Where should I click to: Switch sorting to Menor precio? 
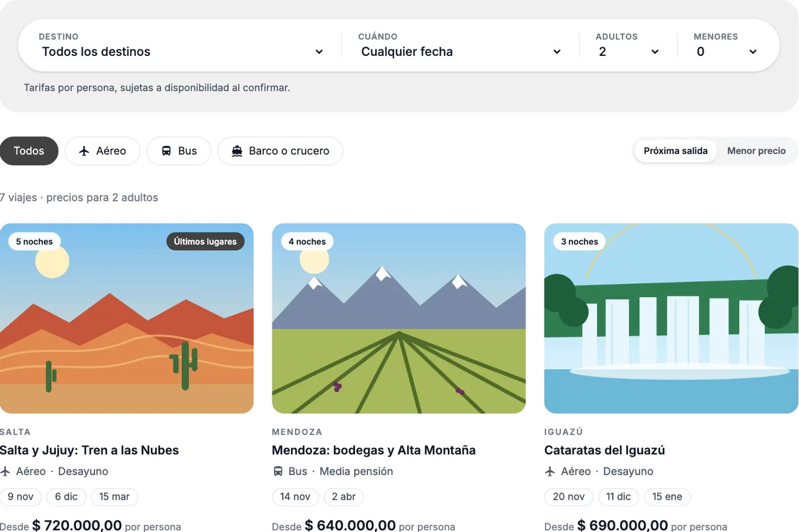point(756,151)
